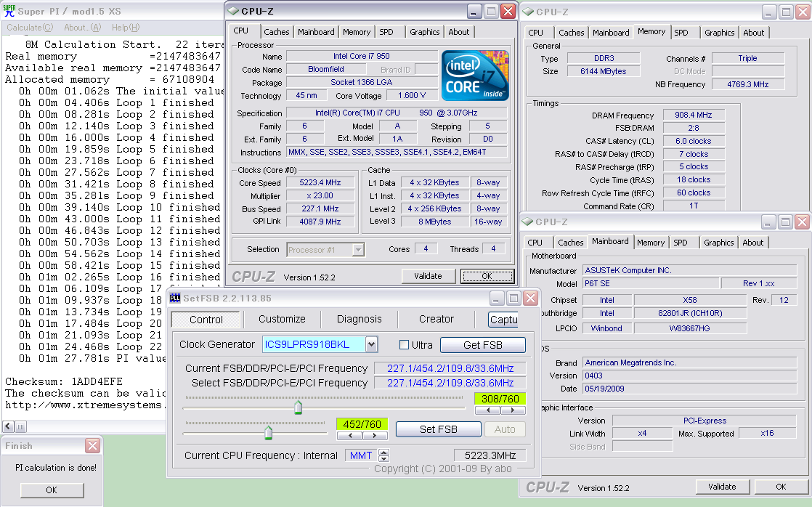The image size is (812, 507).
Task: Open Graphics tab in Memory CPU-Z window
Action: tap(719, 32)
